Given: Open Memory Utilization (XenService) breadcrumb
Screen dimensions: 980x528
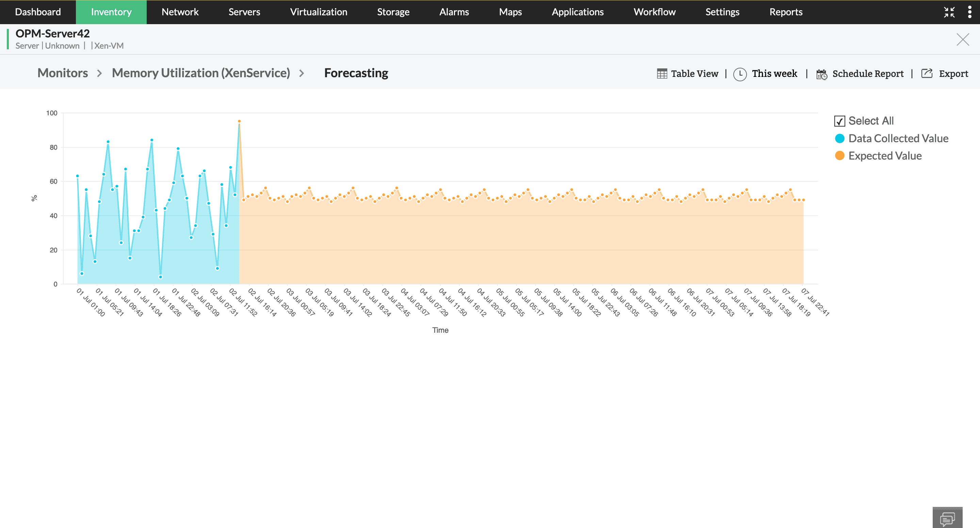Looking at the screenshot, I should pos(201,73).
